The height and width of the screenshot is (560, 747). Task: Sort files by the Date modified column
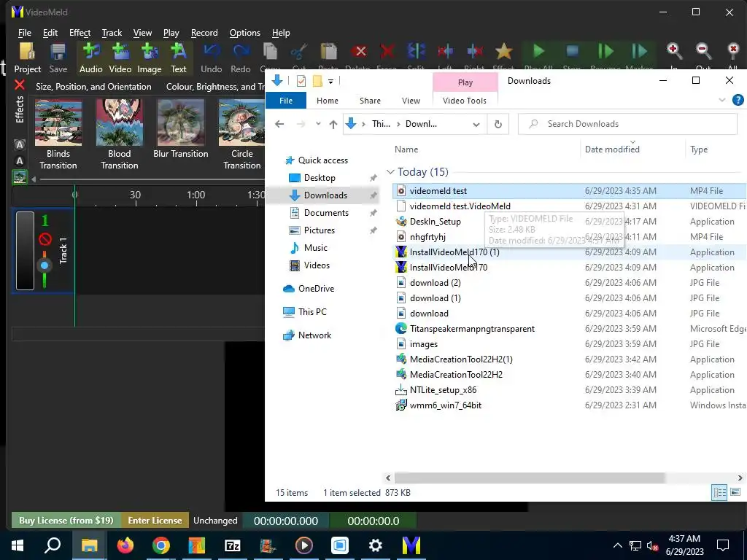[632, 149]
